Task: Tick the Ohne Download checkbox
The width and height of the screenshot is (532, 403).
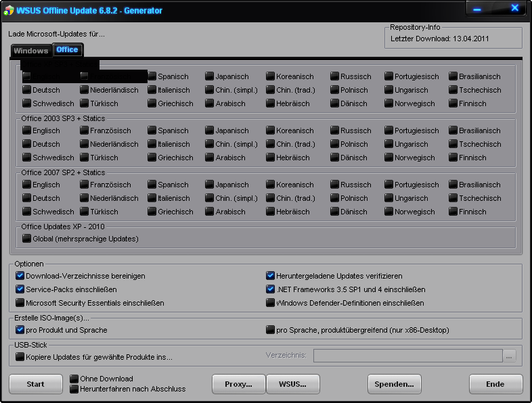Action: tap(74, 379)
